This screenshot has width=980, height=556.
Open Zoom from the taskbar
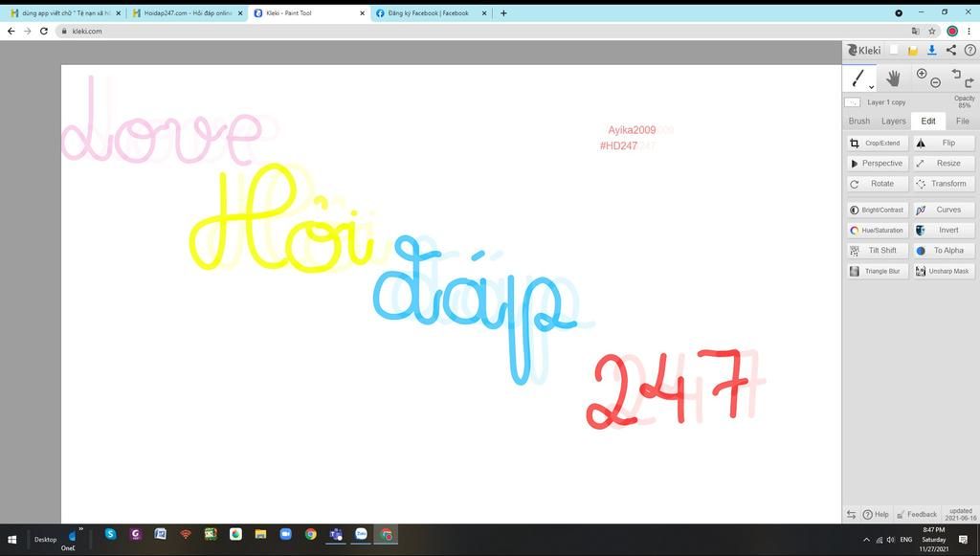[285, 534]
